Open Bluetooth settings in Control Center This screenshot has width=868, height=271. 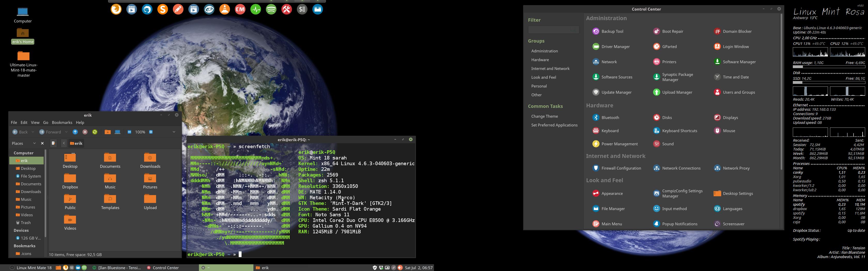pyautogui.click(x=606, y=117)
